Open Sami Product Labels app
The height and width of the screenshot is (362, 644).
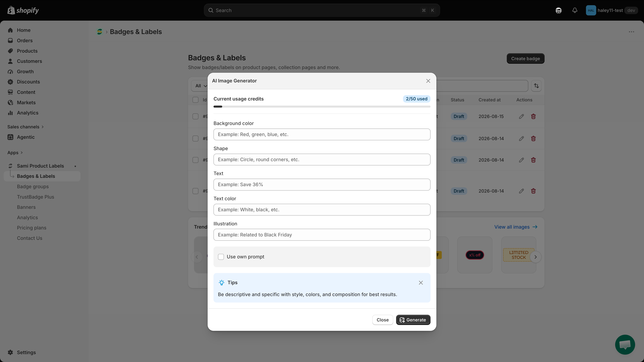click(40, 166)
